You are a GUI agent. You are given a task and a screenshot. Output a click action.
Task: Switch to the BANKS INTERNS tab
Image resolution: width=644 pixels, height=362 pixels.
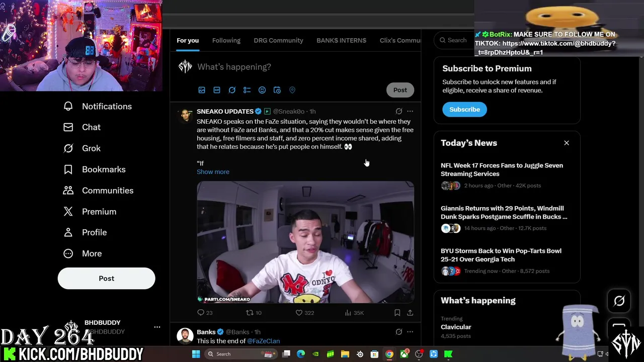(x=341, y=40)
